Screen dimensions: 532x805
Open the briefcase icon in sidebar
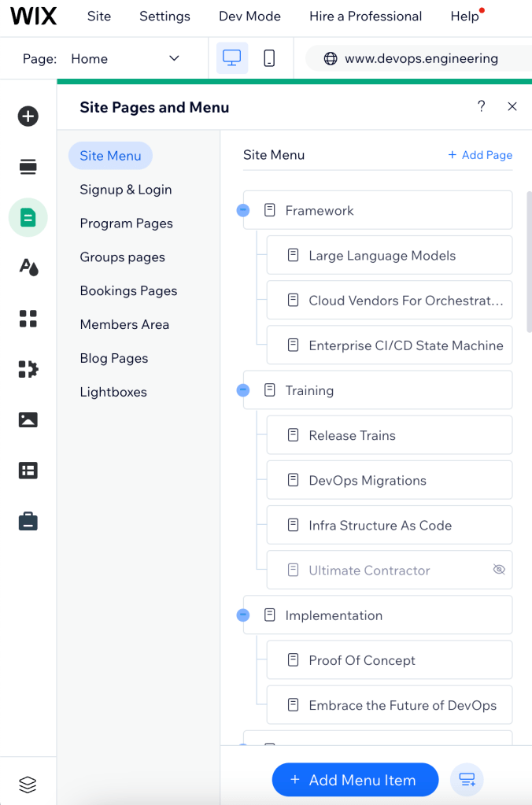tap(28, 521)
